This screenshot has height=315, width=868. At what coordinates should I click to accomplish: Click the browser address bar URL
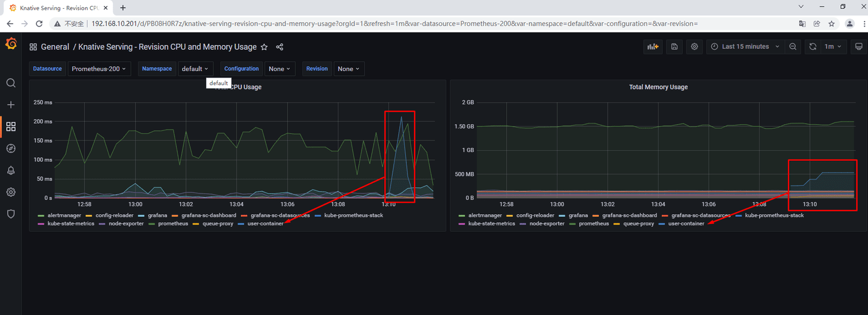tap(394, 24)
